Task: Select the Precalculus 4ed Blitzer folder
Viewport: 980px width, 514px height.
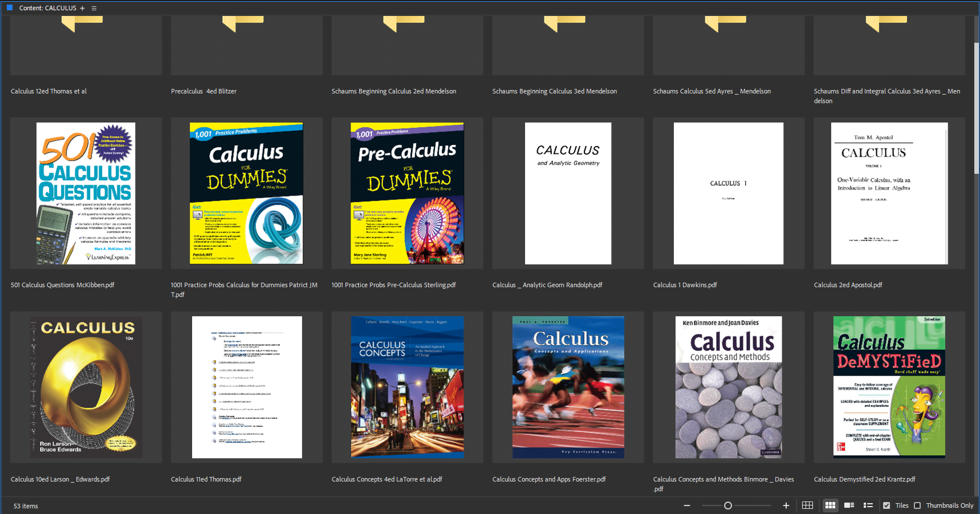Action: [x=246, y=46]
